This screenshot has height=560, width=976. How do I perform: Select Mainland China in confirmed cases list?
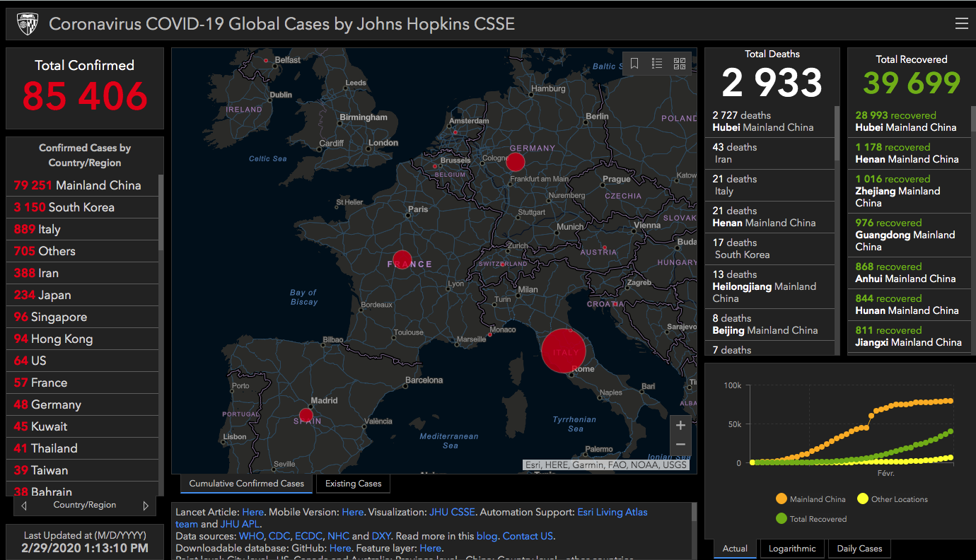tap(82, 185)
